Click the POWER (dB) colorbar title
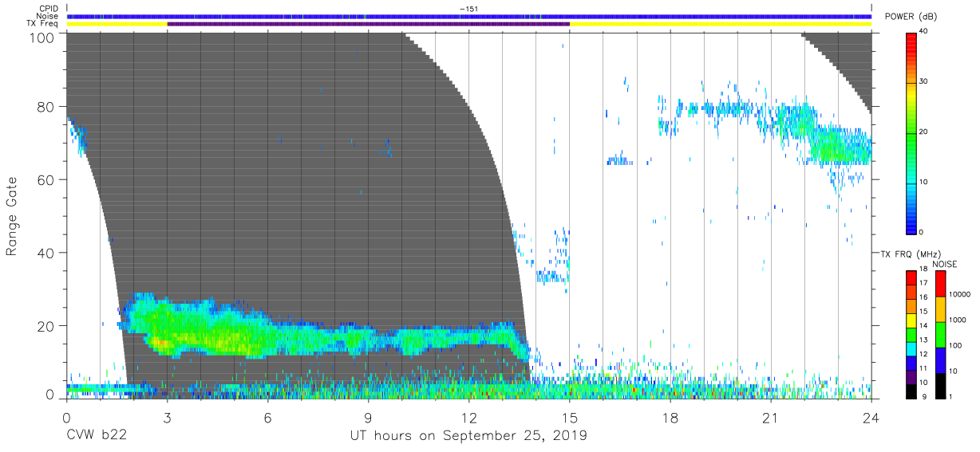 (911, 16)
